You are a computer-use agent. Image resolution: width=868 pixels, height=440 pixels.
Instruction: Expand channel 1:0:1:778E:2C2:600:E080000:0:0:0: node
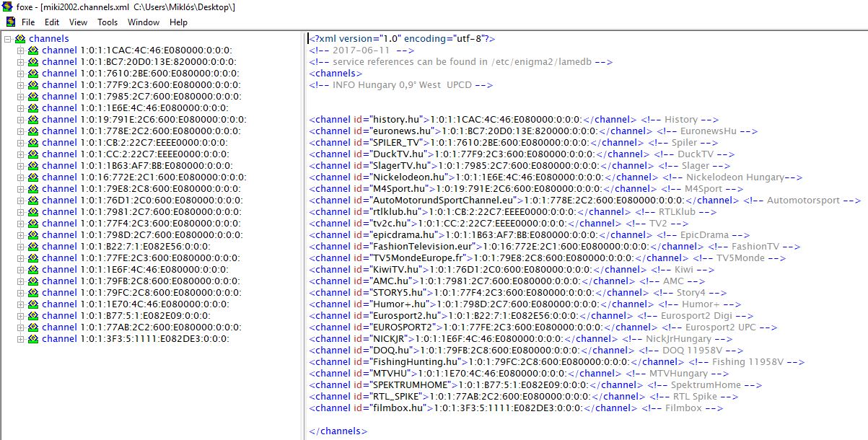tap(21, 131)
